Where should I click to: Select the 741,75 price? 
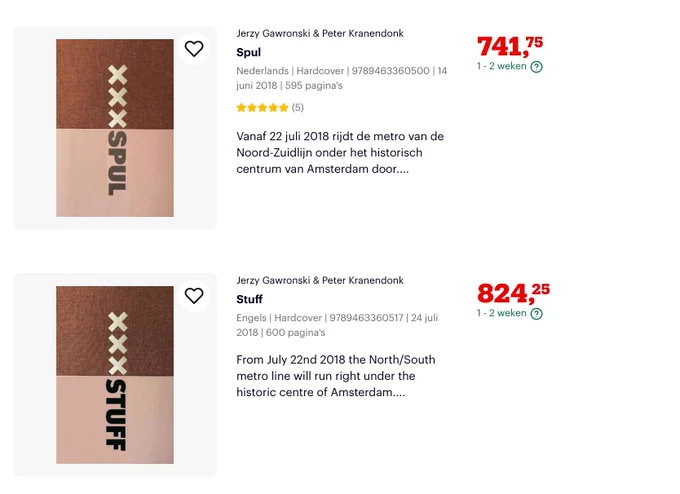coord(510,46)
